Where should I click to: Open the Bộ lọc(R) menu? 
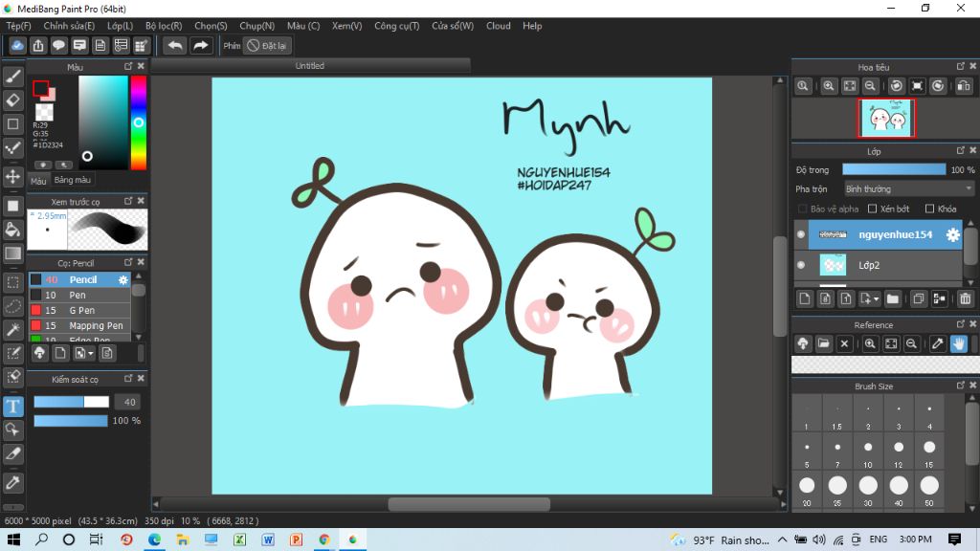pyautogui.click(x=164, y=26)
